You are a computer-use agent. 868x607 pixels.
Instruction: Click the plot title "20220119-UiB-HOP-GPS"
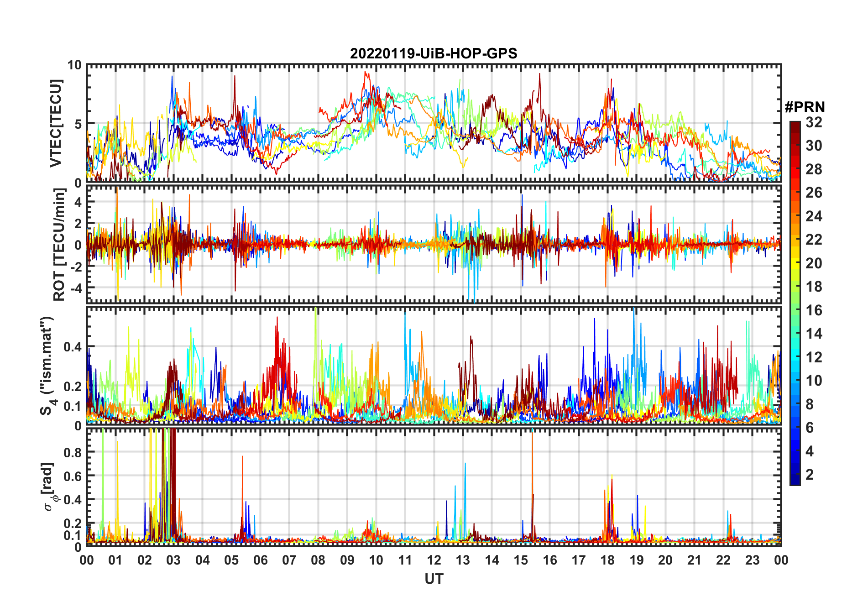coord(434,53)
